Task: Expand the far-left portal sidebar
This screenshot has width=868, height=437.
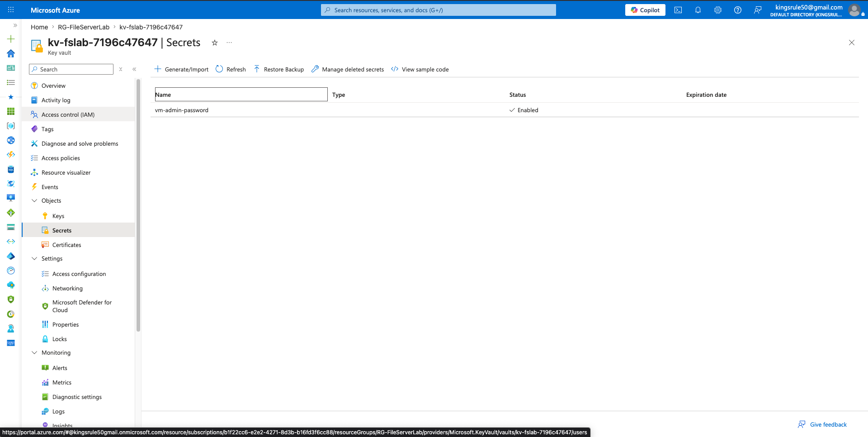Action: pos(15,25)
